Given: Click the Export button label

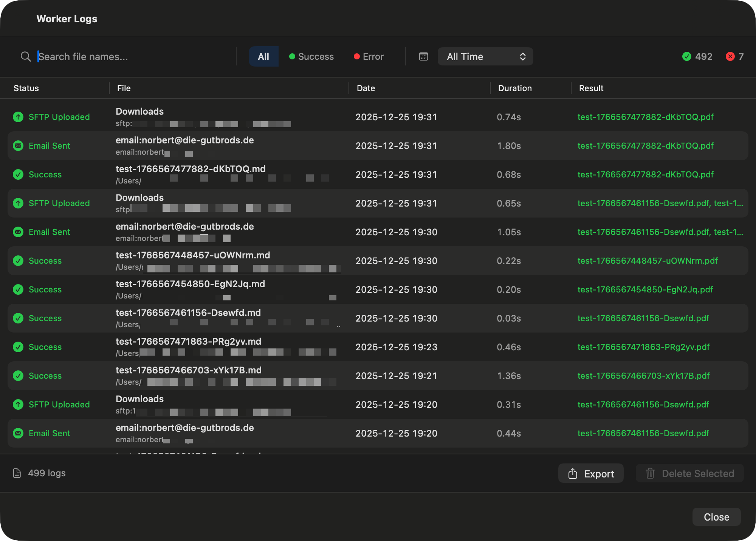Looking at the screenshot, I should coord(599,474).
